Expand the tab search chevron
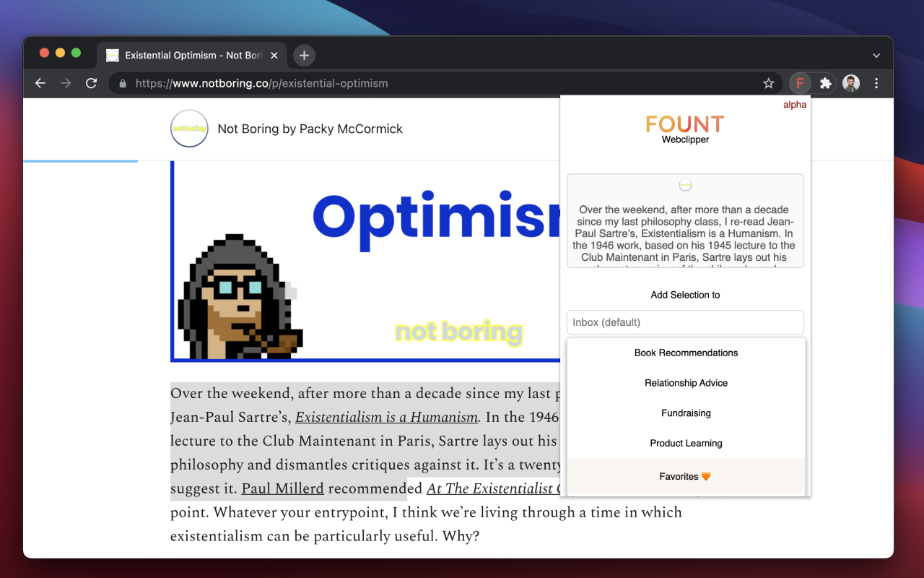 click(876, 56)
